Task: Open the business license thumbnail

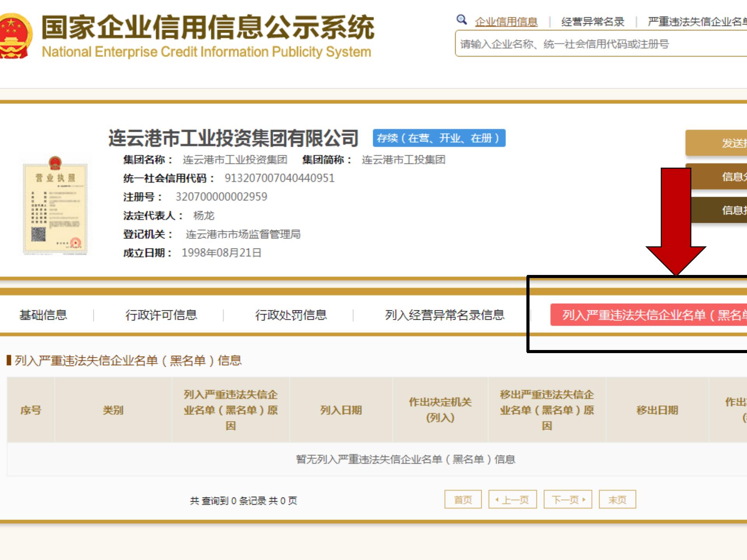Action: coord(55,205)
